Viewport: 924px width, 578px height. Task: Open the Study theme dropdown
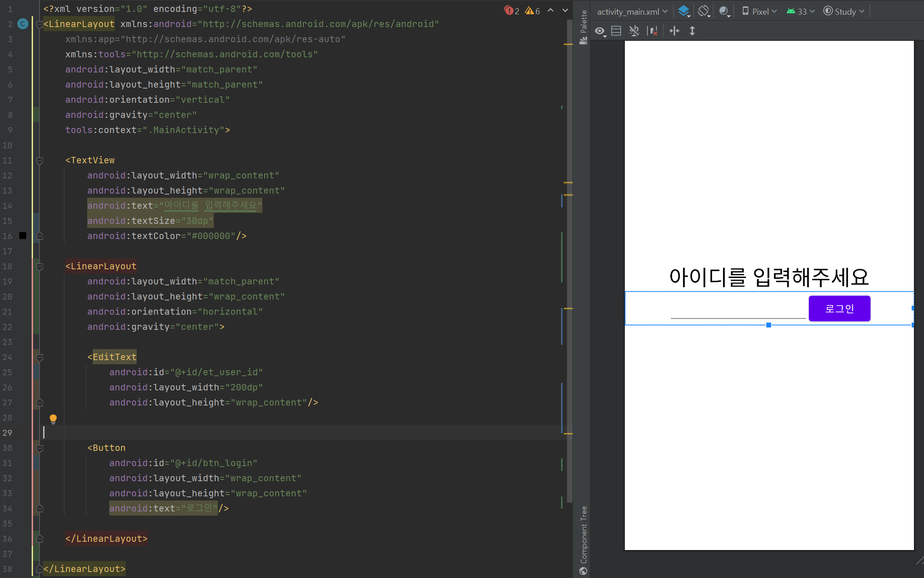click(844, 11)
